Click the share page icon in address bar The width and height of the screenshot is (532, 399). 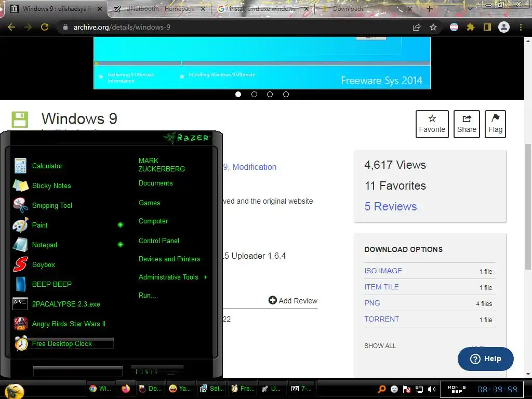(417, 27)
